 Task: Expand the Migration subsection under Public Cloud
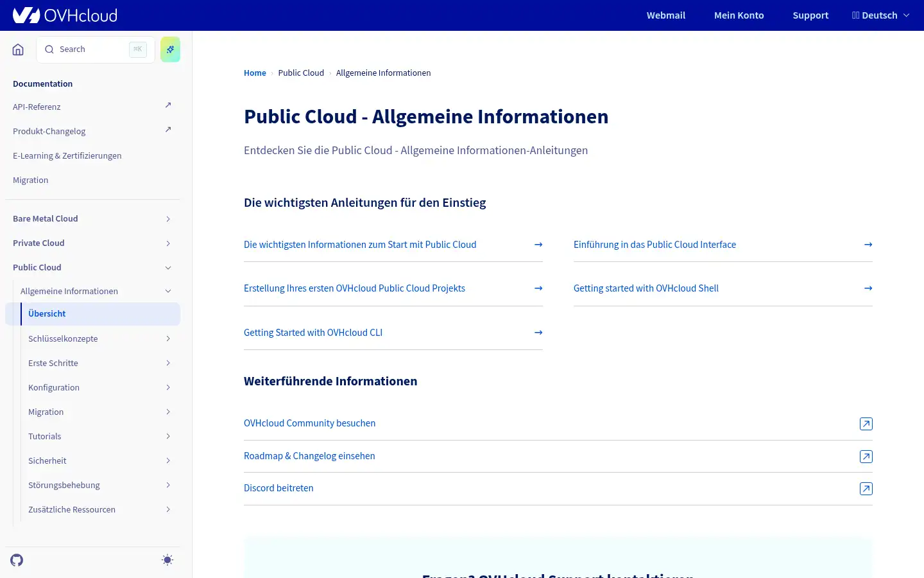tap(168, 412)
